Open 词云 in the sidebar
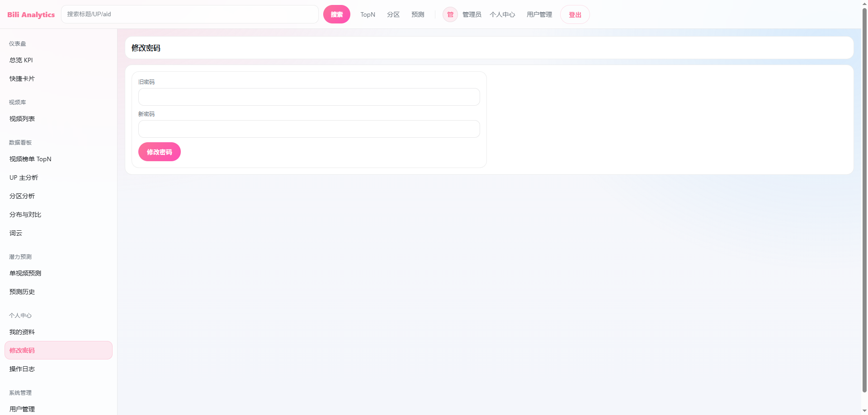The image size is (868, 415). click(x=16, y=233)
